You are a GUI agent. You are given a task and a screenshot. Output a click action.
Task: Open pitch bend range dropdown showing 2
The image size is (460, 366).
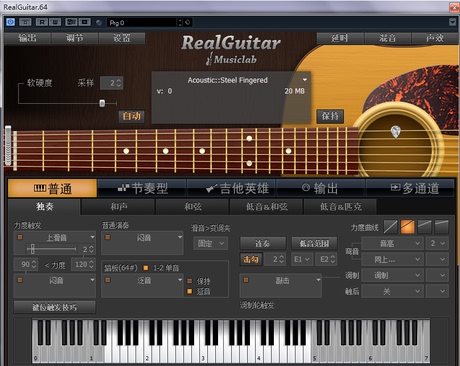(x=437, y=243)
